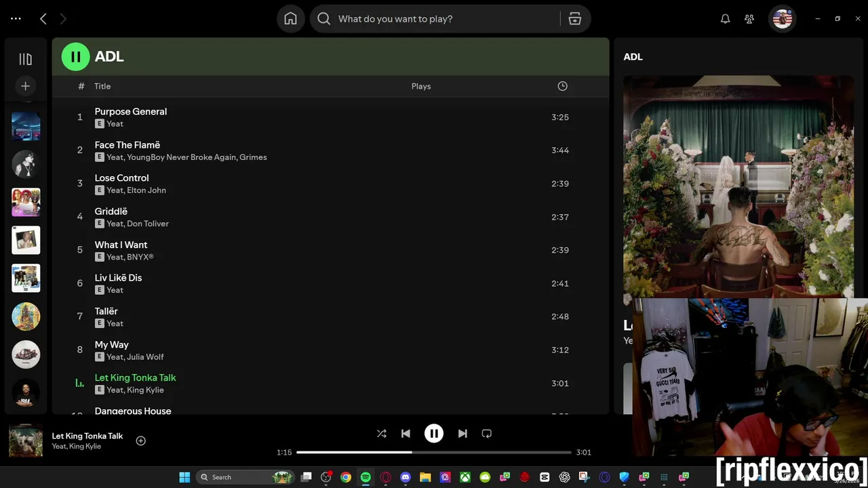Screen dimensions: 868x488
Task: Open the Home page icon
Action: (290, 19)
